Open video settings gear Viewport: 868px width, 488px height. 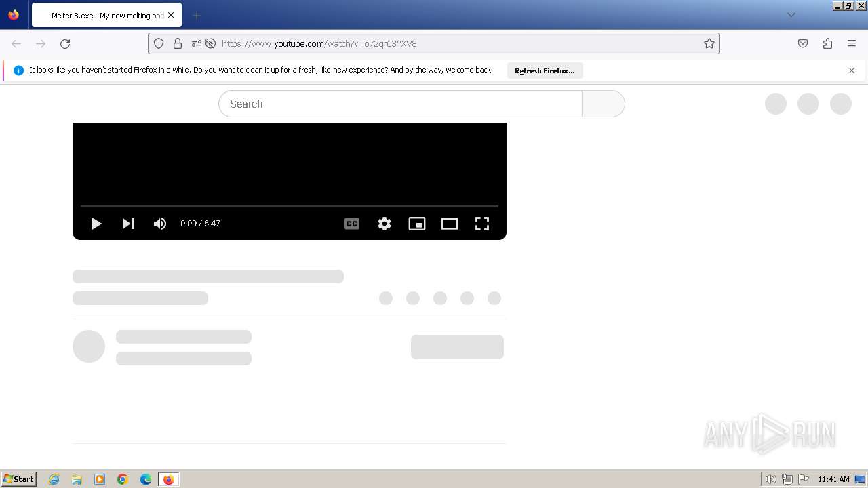(384, 224)
